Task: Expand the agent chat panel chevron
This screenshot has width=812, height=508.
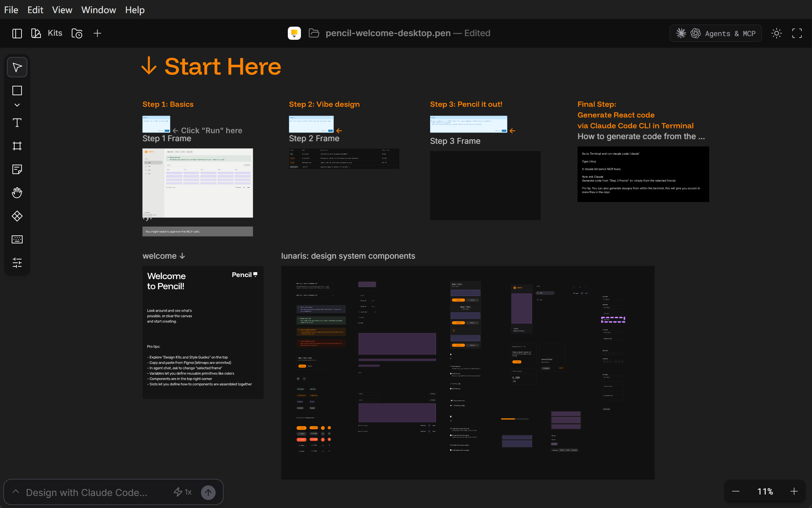Action: click(16, 492)
